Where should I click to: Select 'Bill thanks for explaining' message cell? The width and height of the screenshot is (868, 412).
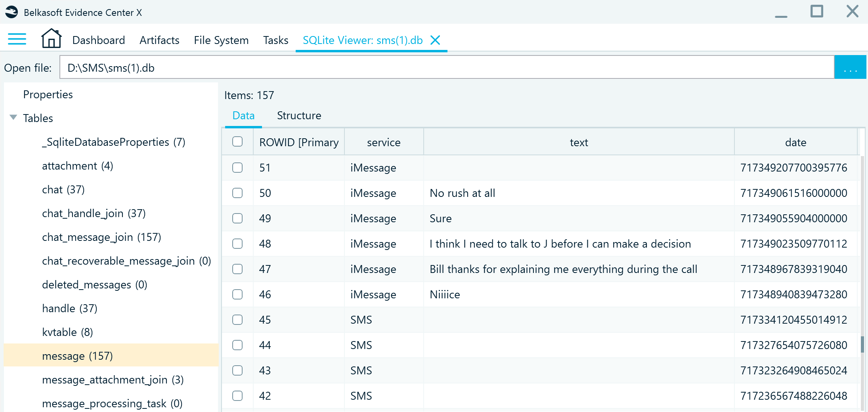point(579,269)
